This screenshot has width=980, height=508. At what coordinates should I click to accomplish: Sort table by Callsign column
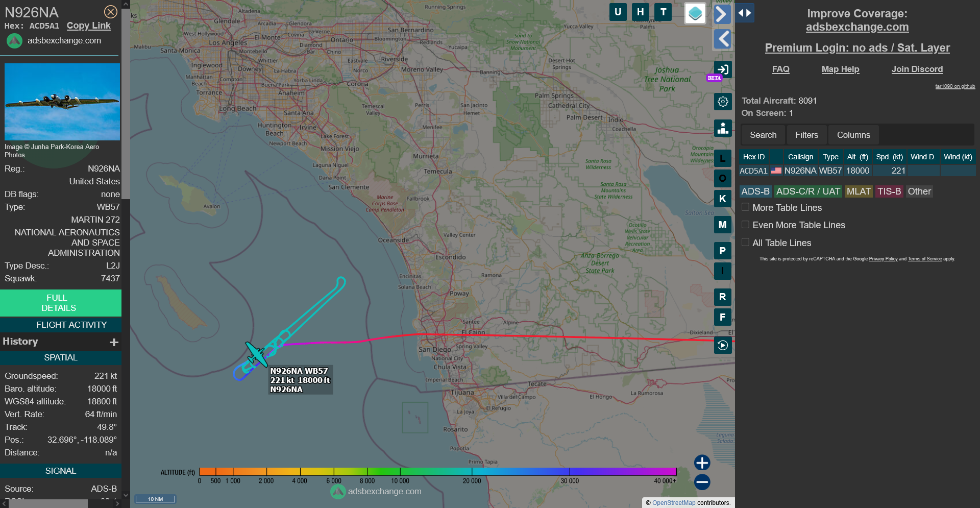pos(800,157)
